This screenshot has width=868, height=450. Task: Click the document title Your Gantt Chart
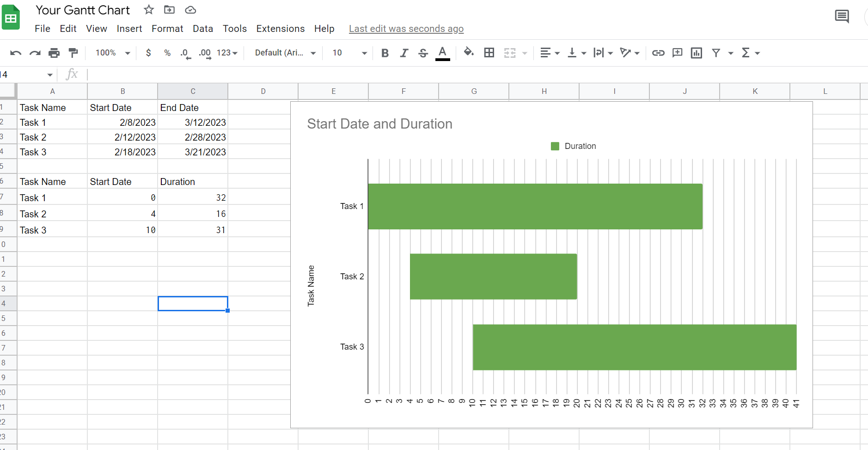coord(83,10)
